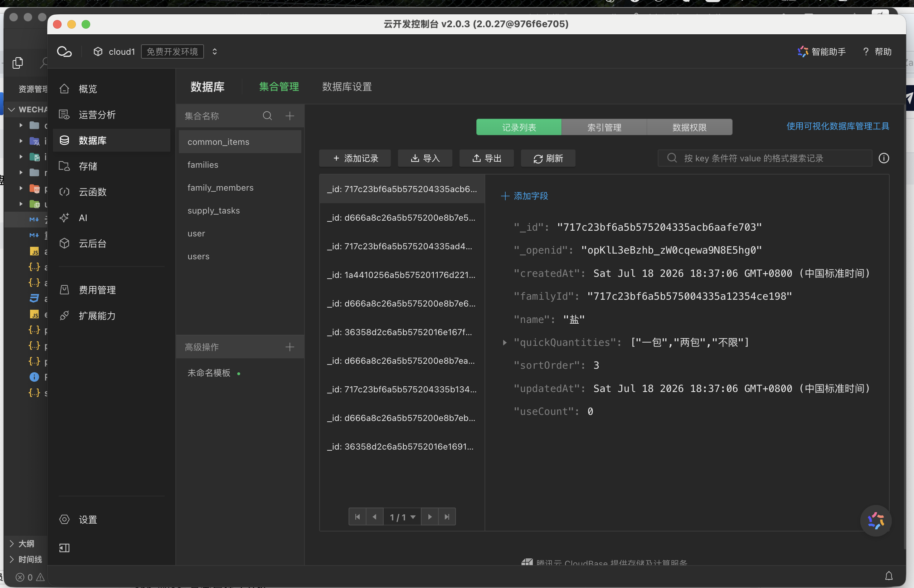Open the AI section in sidebar
This screenshot has width=914, height=588.
tap(112, 217)
